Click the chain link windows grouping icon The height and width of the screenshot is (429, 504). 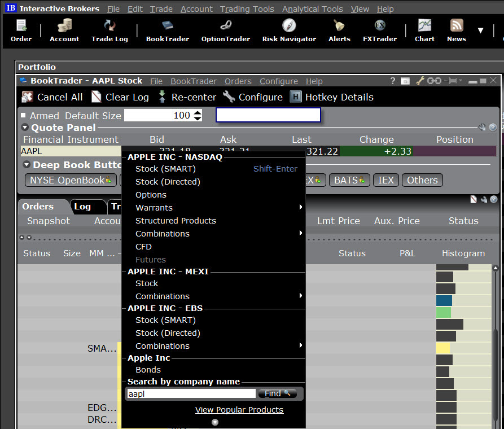pyautogui.click(x=434, y=81)
